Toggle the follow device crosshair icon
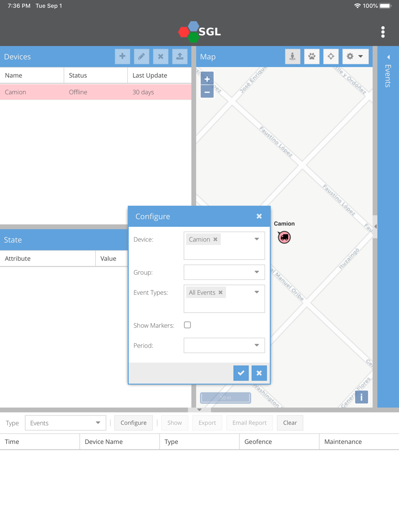 coord(331,57)
